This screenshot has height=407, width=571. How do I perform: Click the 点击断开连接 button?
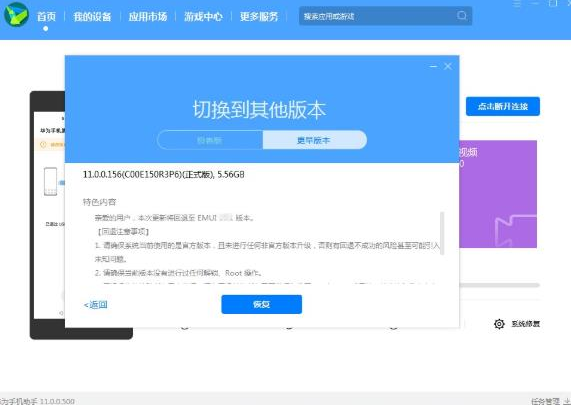[x=503, y=106]
